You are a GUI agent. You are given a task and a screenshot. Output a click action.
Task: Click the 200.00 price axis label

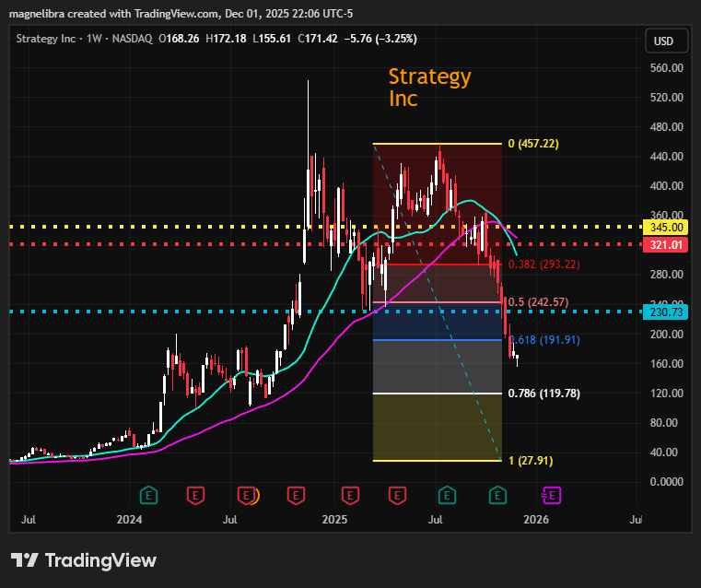667,334
